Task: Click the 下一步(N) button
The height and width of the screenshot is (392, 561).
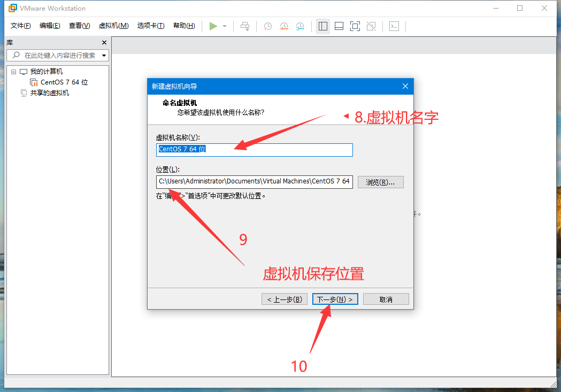Action: [335, 299]
